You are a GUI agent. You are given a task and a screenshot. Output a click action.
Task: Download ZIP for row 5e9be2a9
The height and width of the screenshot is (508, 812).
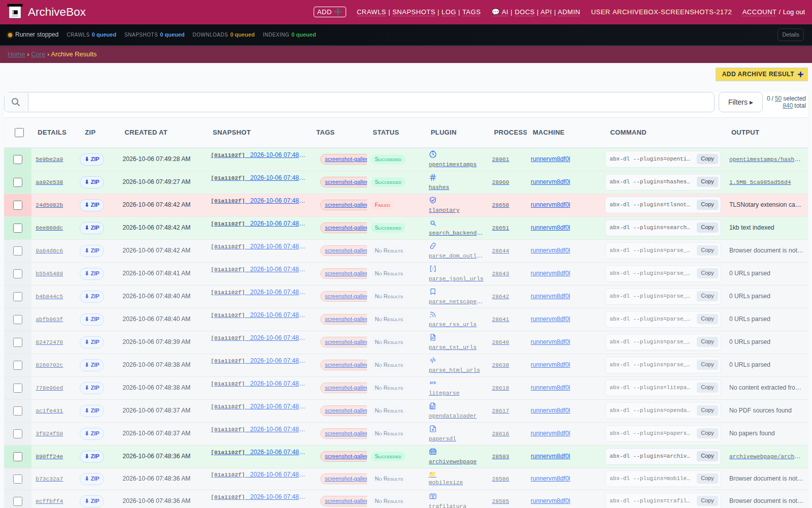(92, 159)
